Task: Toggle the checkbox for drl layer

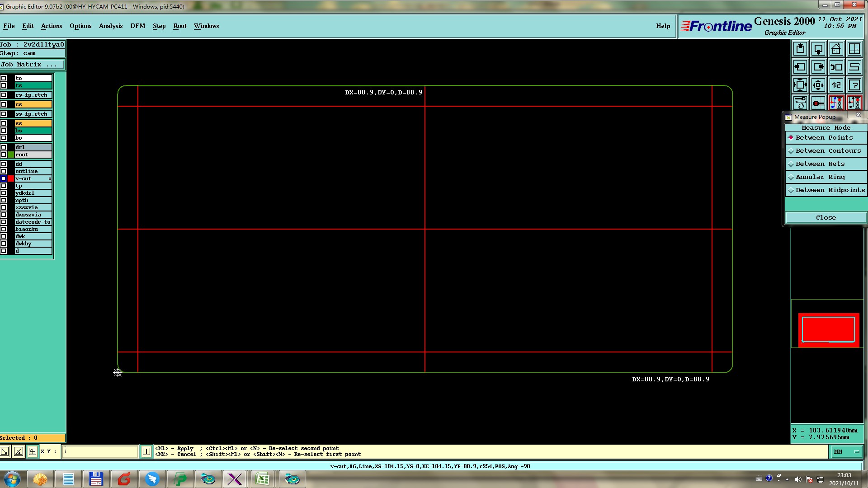Action: click(4, 147)
